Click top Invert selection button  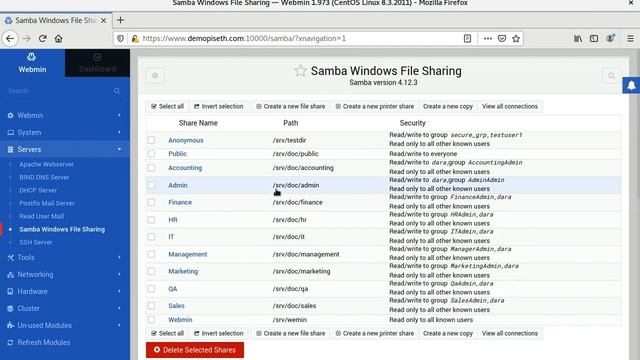(219, 107)
